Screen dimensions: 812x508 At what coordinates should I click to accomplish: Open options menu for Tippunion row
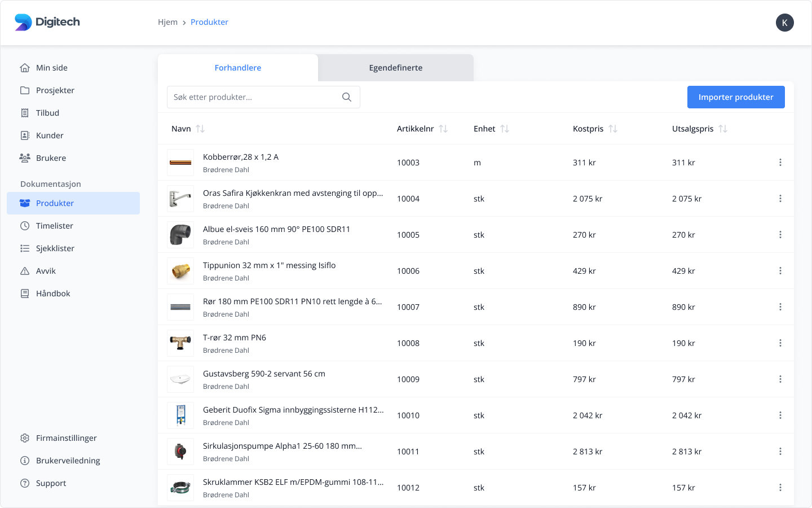[x=780, y=271]
